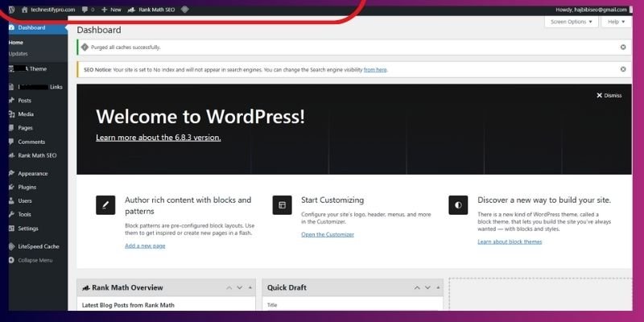Click the Start Customizing layout icon
The width and height of the screenshot is (644, 322).
tap(283, 205)
